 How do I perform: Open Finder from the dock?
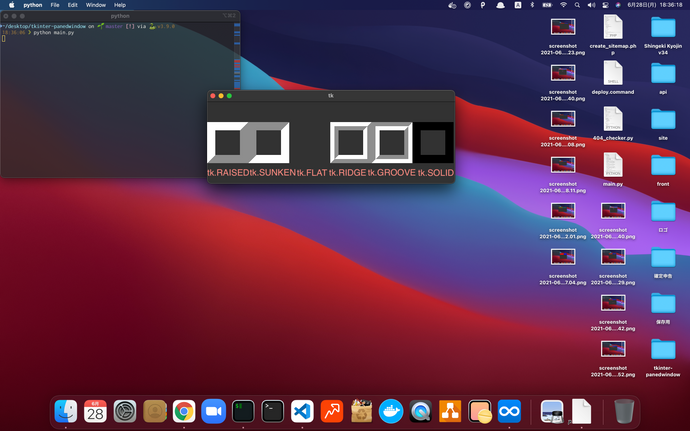click(66, 411)
